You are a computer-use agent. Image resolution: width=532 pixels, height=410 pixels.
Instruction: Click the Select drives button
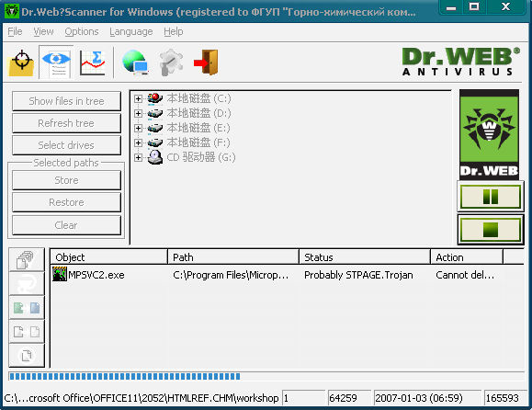[66, 145]
